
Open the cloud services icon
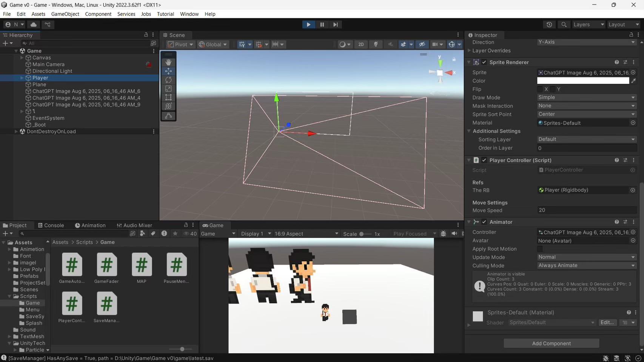tap(34, 25)
